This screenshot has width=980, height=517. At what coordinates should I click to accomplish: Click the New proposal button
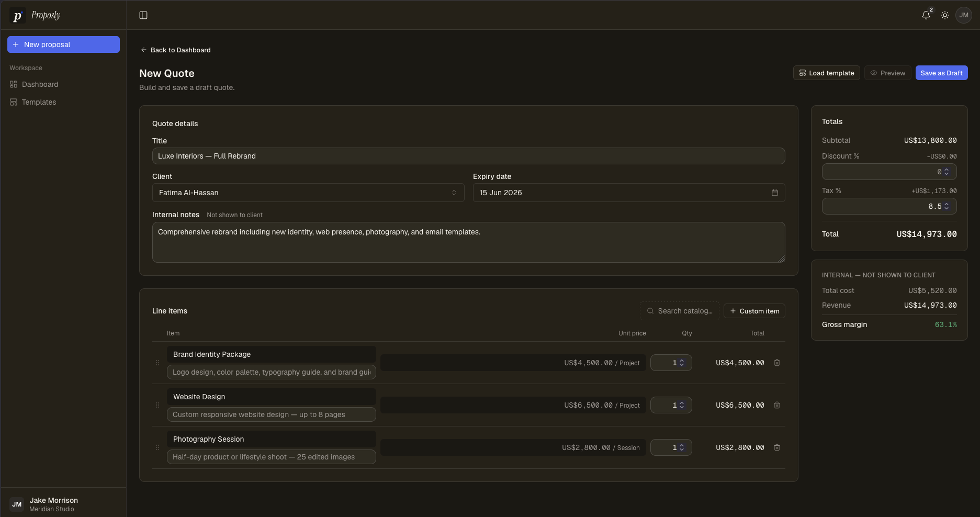pos(63,44)
